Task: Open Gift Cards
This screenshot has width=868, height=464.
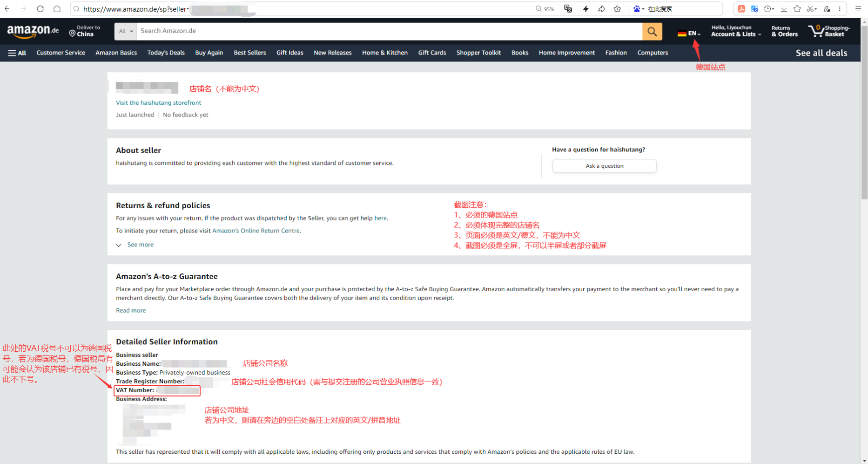Action: coord(432,53)
